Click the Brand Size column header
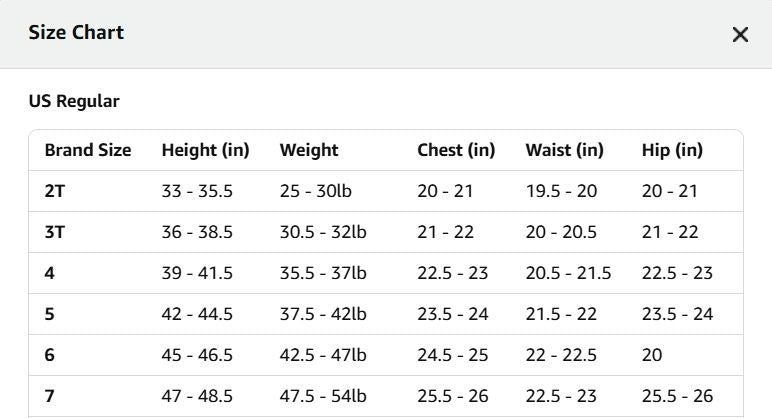This screenshot has height=418, width=772. click(88, 150)
